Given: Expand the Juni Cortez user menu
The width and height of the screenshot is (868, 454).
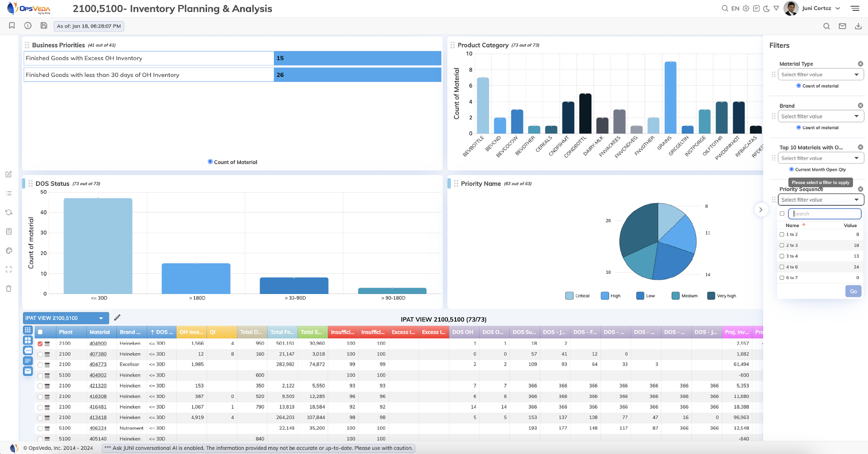Looking at the screenshot, I should [838, 8].
